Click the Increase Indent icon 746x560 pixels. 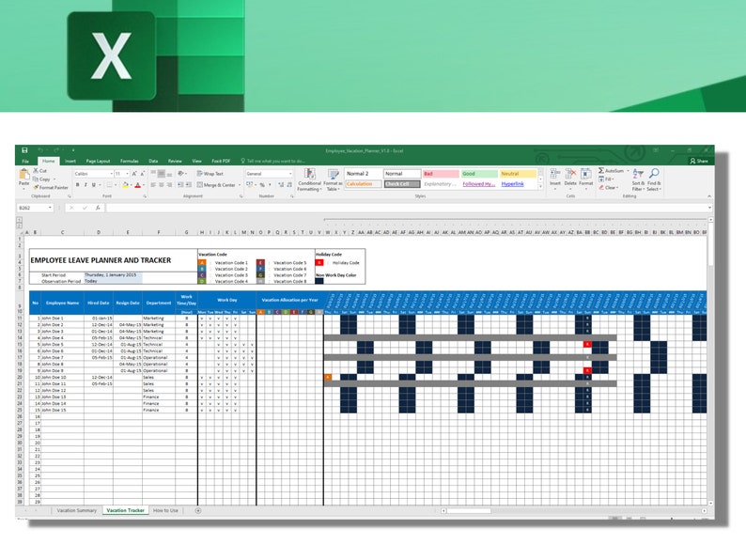click(189, 184)
